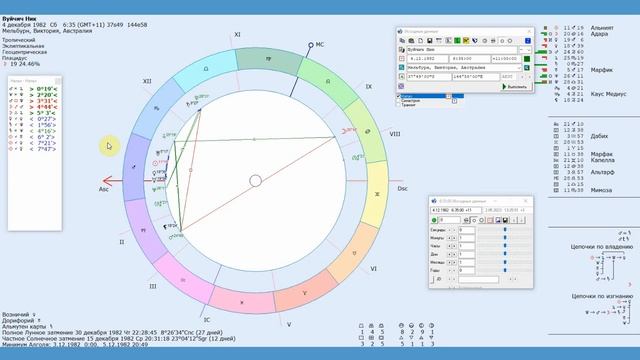Click the blank page new-chart icon
The image size is (640, 360).
[x=420, y=41]
